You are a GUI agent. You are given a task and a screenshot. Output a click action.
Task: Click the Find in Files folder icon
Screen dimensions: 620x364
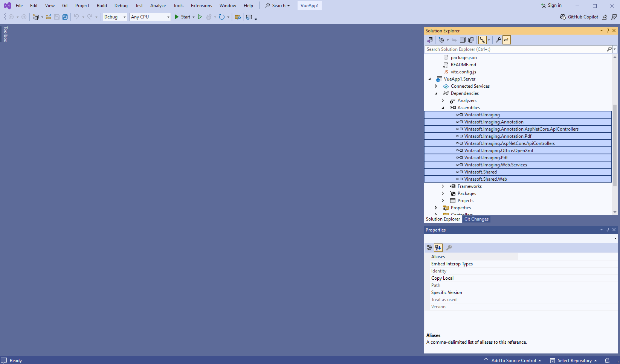[238, 17]
